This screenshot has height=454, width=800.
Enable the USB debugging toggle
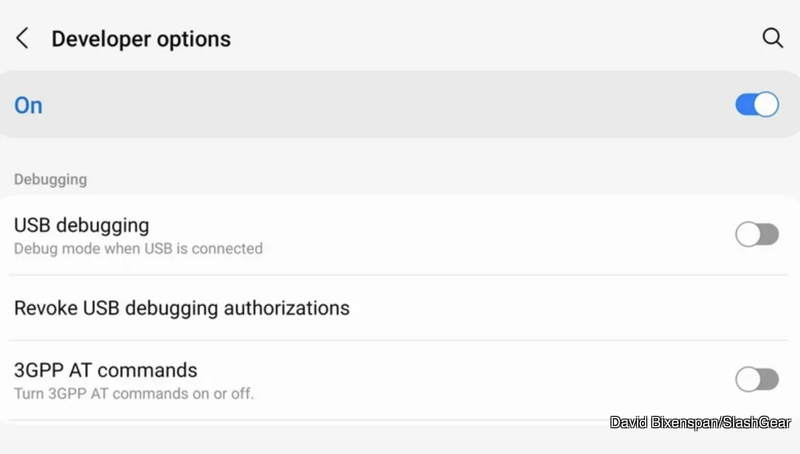click(x=757, y=234)
